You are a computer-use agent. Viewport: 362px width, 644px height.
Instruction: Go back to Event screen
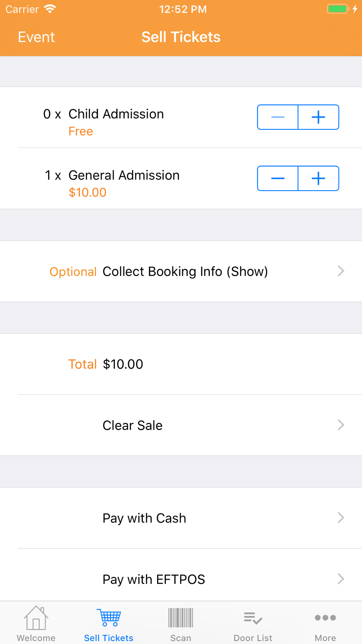point(36,37)
